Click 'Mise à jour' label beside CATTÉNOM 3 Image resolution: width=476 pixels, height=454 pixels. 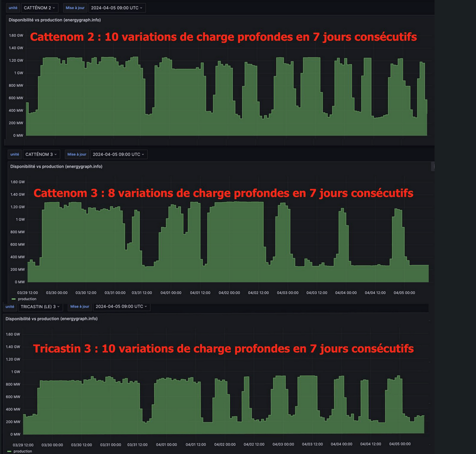coord(77,154)
